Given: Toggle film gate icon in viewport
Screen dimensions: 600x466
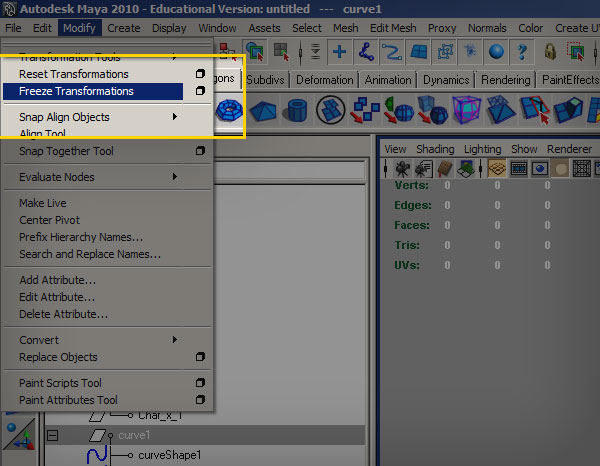Looking at the screenshot, I should pos(518,169).
